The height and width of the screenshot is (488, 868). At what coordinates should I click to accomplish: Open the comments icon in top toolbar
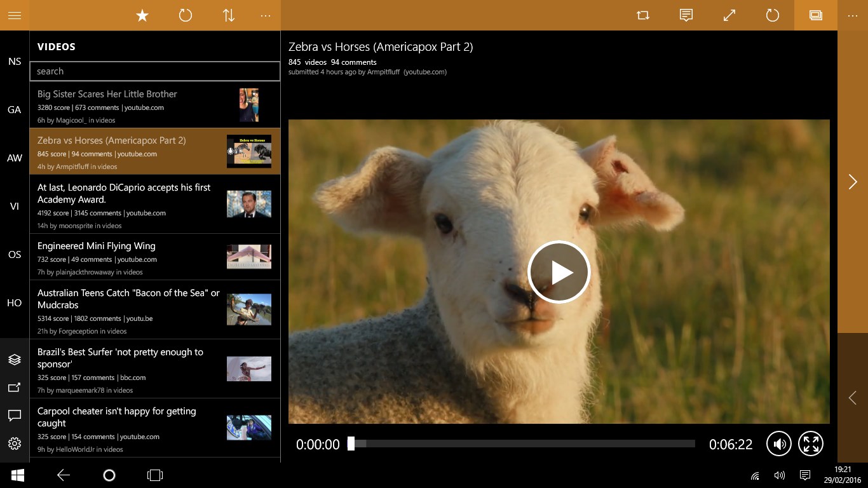686,15
